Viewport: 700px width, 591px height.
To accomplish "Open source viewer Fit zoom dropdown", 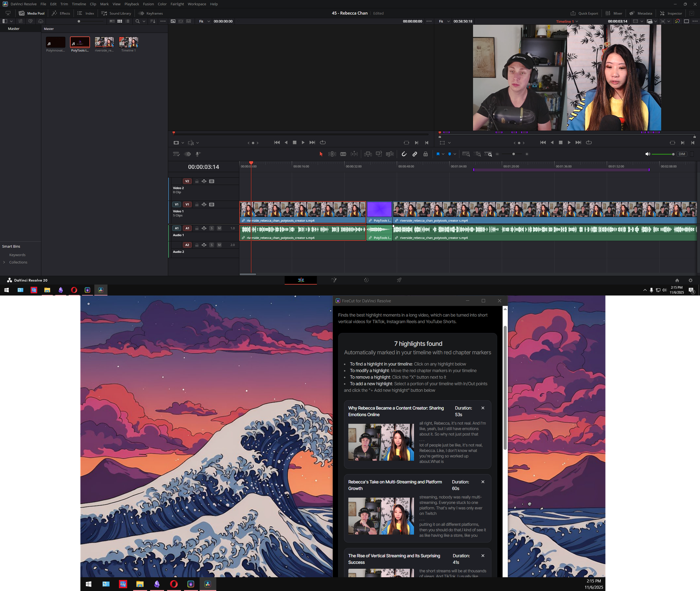I will click(205, 21).
